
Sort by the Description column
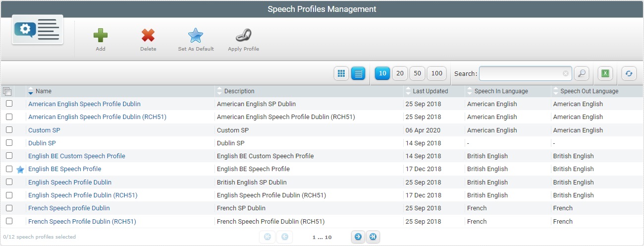pos(239,91)
